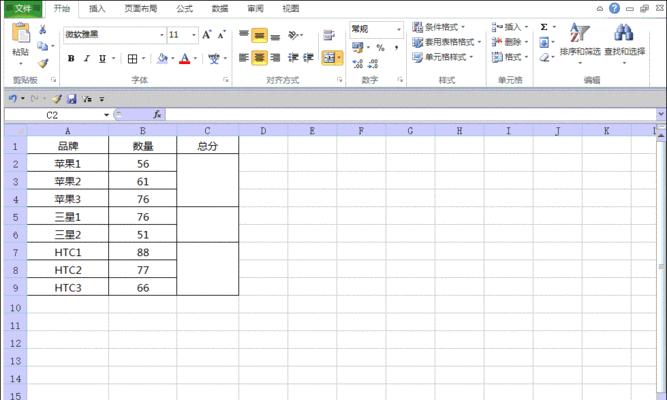Open the 文件 file tab
The height and width of the screenshot is (400, 667).
(x=23, y=9)
